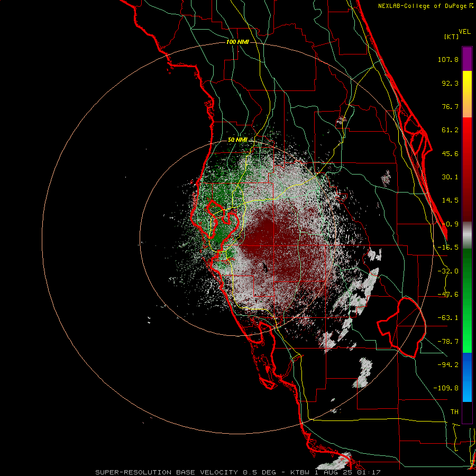
Task: Pick the black TH color bar segment
Action: pos(467,412)
